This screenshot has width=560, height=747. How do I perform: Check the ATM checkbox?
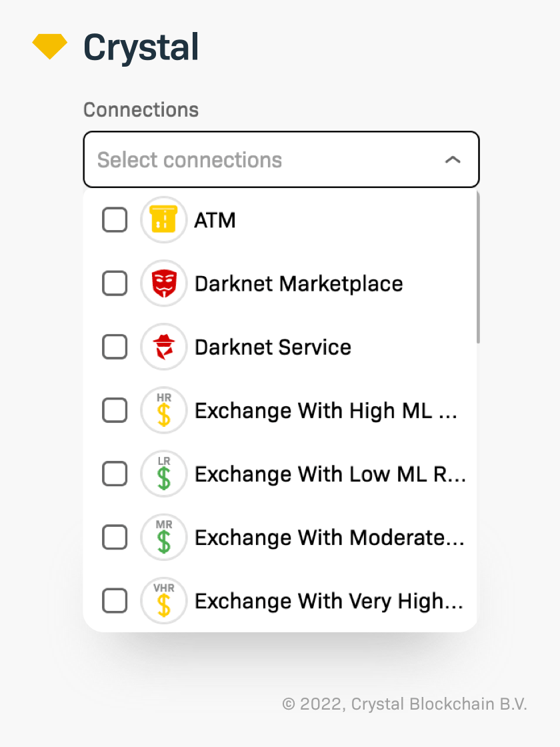(x=114, y=220)
